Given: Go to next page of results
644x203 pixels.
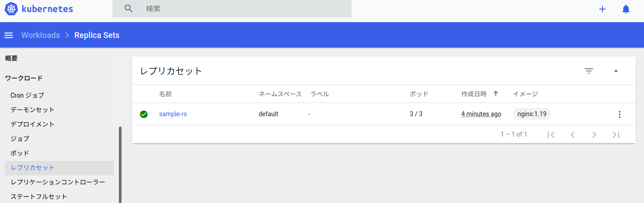Looking at the screenshot, I should tap(594, 134).
